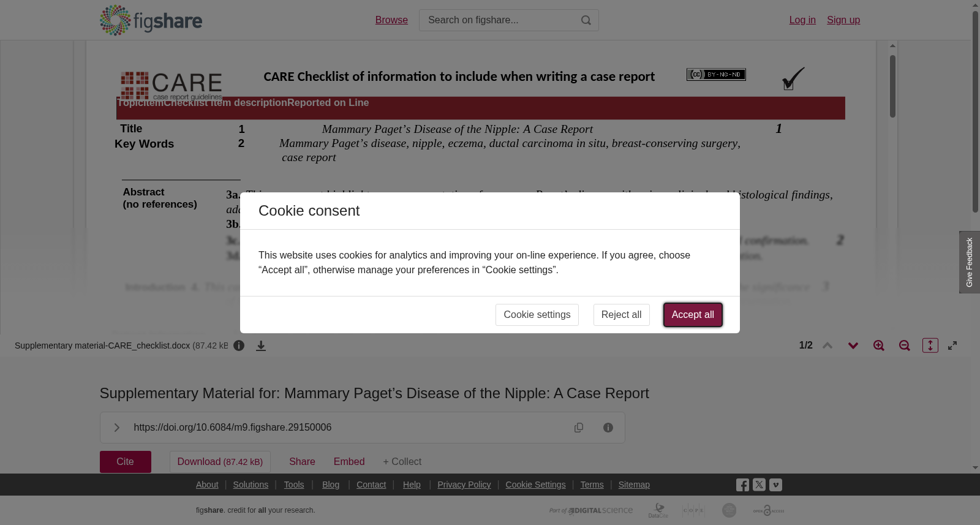Go to previous page with up chevron
This screenshot has width=980, height=525.
pyautogui.click(x=827, y=346)
